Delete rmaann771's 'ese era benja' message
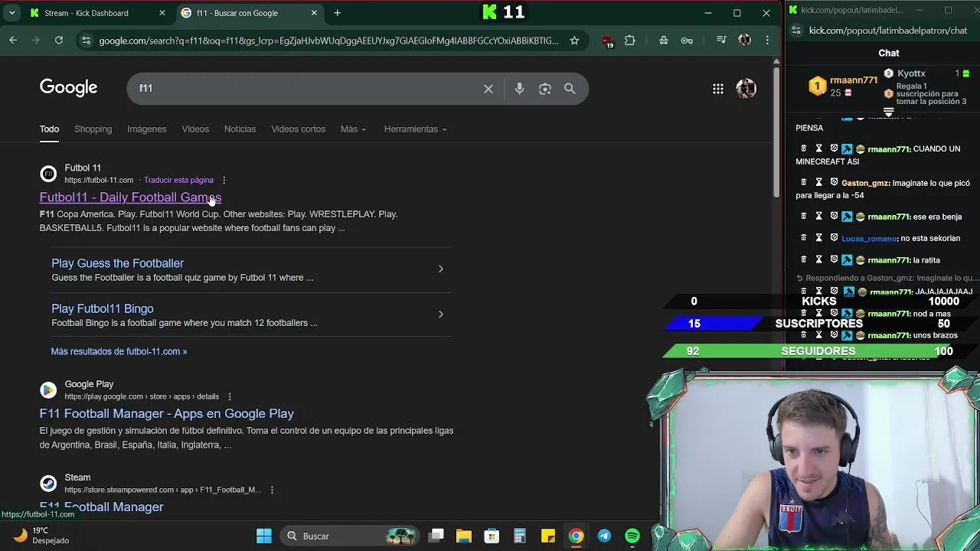The height and width of the screenshot is (551, 980). point(803,216)
